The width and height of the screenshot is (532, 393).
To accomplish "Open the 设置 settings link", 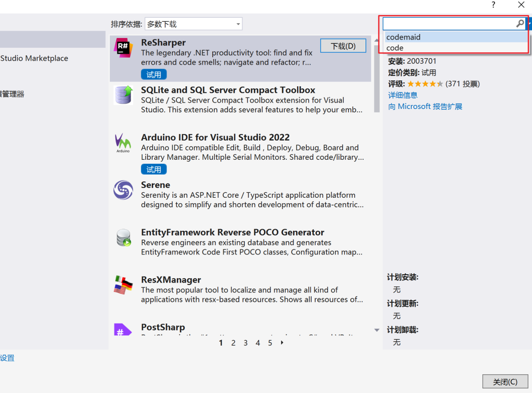I will tap(7, 358).
